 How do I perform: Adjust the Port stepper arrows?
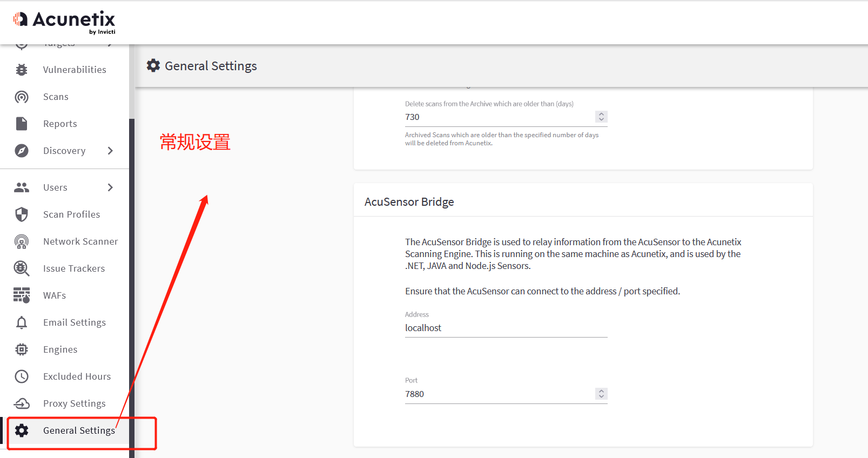pos(601,394)
